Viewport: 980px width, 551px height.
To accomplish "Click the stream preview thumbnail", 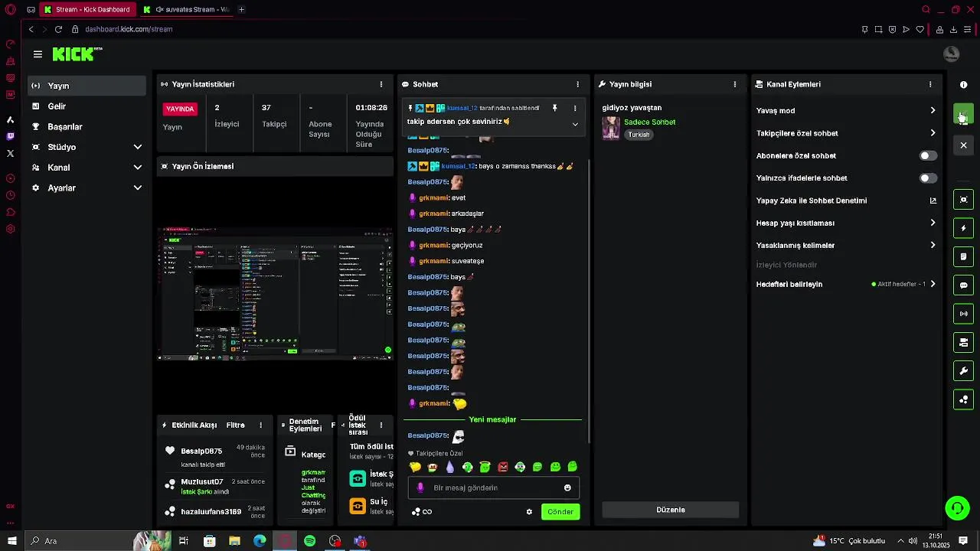I will tap(275, 294).
